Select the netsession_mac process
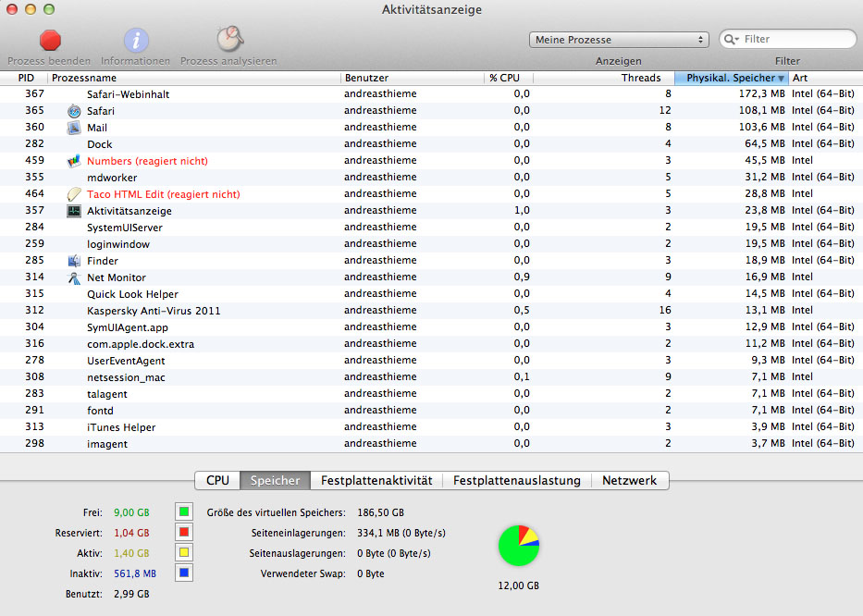 [431, 377]
